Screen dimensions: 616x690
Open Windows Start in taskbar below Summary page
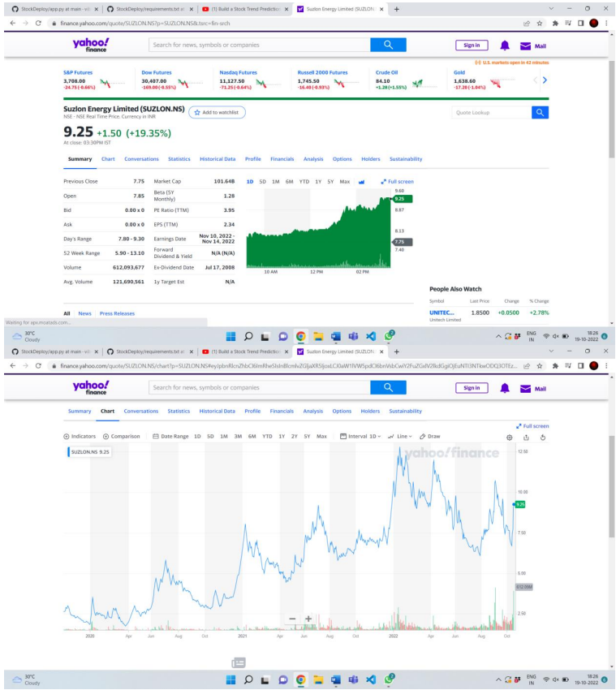click(230, 337)
